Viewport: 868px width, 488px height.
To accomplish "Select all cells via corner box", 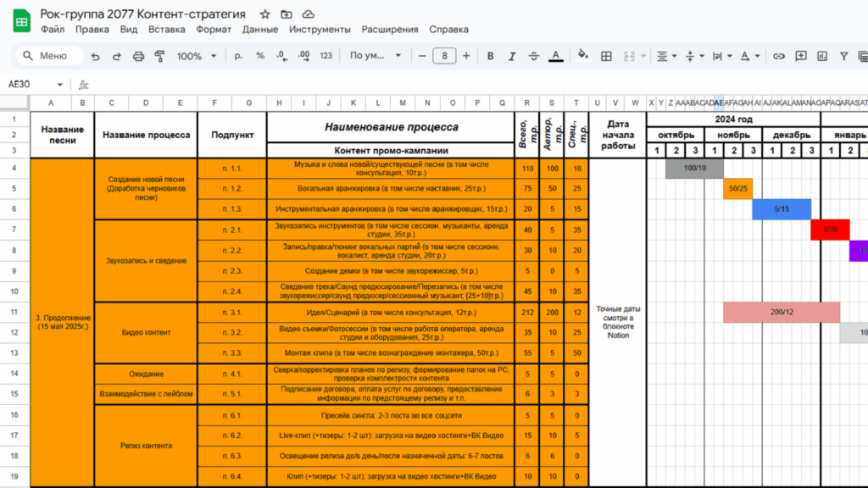I will click(14, 103).
